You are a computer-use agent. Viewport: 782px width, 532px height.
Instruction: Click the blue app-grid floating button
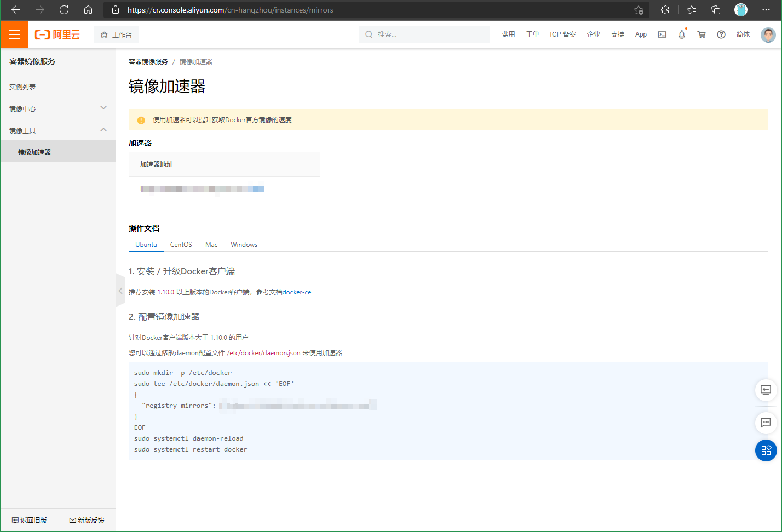tap(766, 450)
